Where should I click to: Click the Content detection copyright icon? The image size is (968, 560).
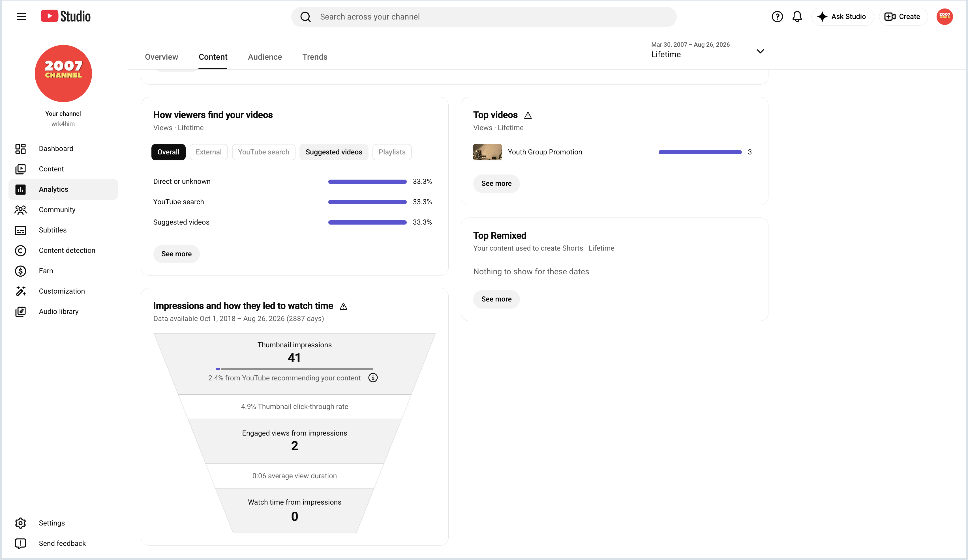click(20, 250)
